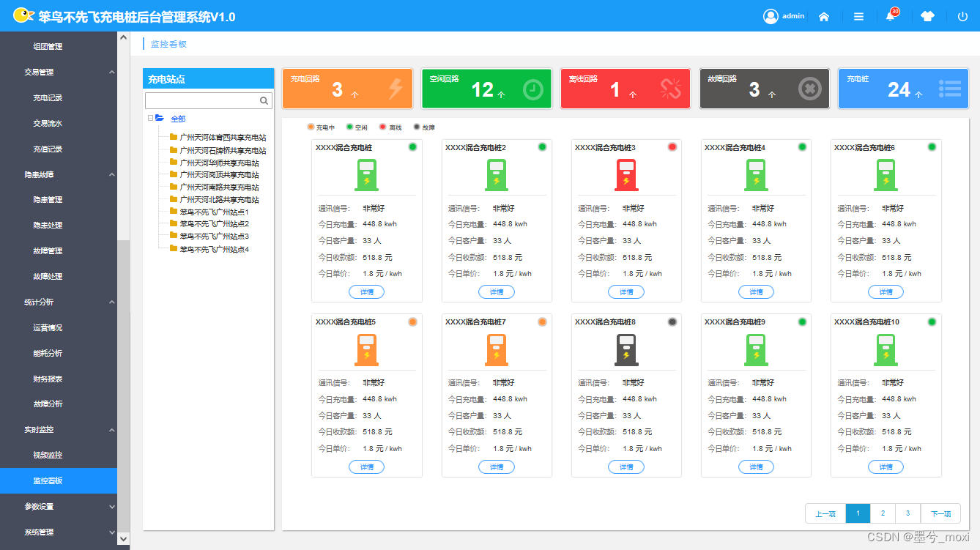Click the search magnifier in station panel
The height and width of the screenshot is (550, 980).
click(x=264, y=100)
